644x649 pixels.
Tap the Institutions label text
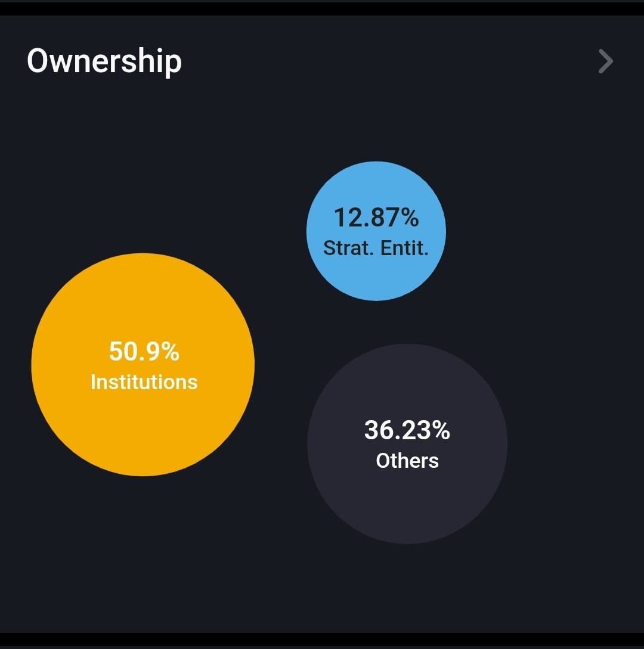tap(144, 382)
